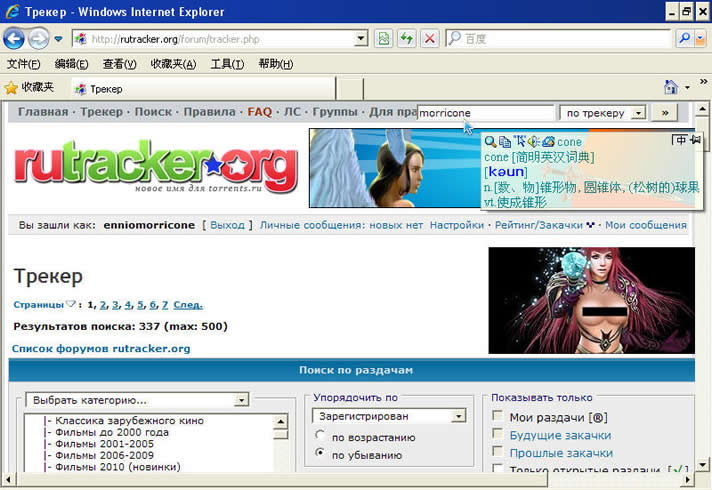Viewport: 712px width, 490px height.
Task: Click the dictionary popup magnifier search icon
Action: 490,142
